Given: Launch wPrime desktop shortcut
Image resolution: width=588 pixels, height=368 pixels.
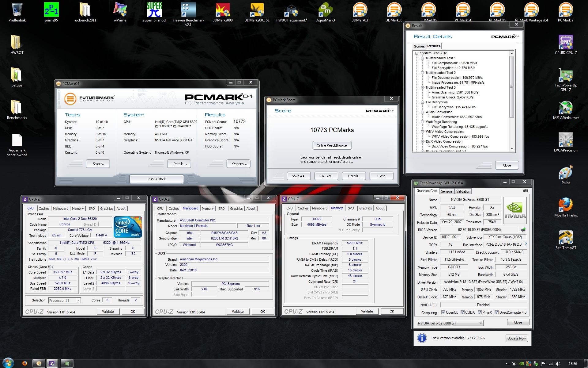Looking at the screenshot, I should pyautogui.click(x=120, y=12).
